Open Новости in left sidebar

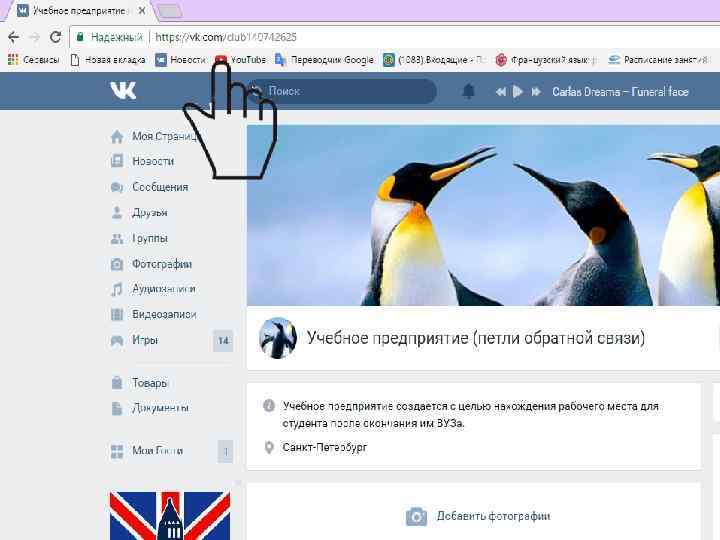point(153,161)
